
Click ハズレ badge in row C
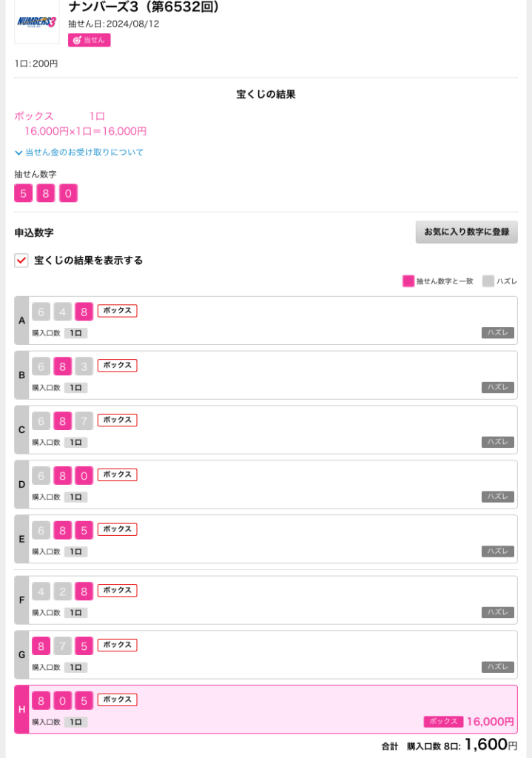pyautogui.click(x=498, y=442)
